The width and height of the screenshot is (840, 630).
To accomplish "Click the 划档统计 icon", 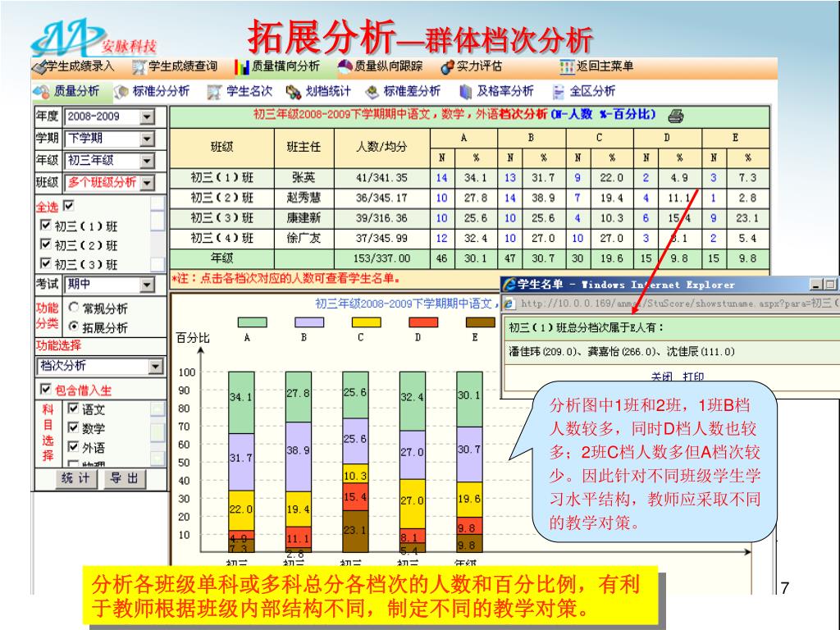I will [x=294, y=92].
